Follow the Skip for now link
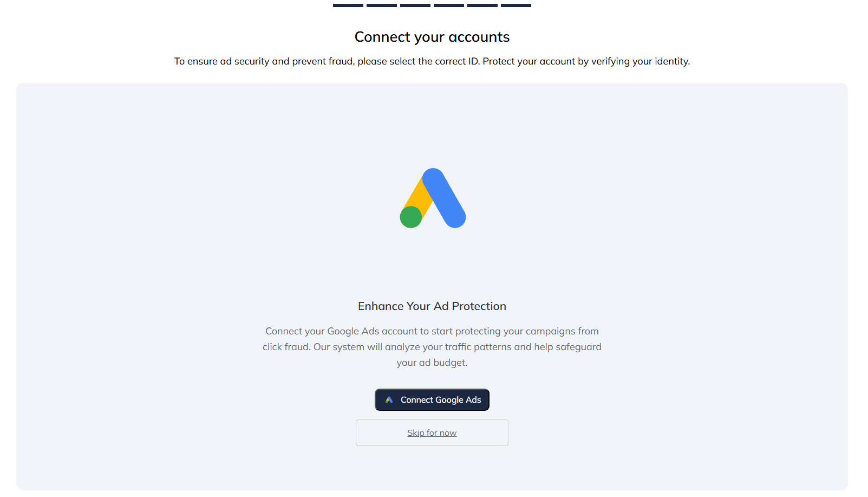Screen dimensions: 868x497 [432, 433]
